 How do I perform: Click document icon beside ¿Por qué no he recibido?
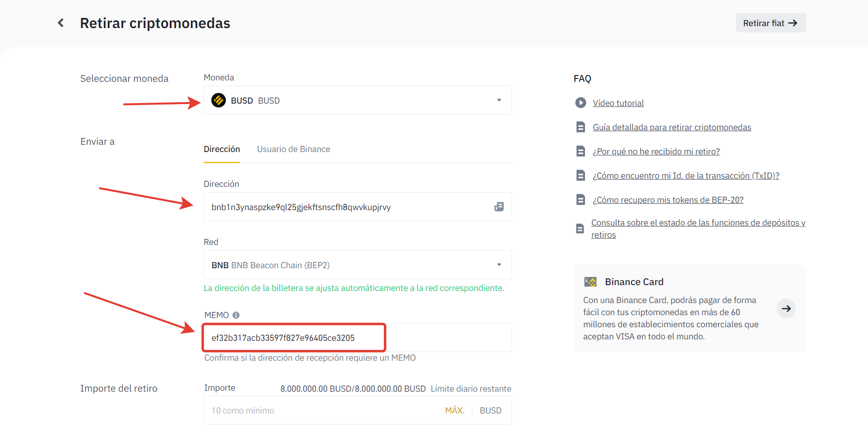580,151
